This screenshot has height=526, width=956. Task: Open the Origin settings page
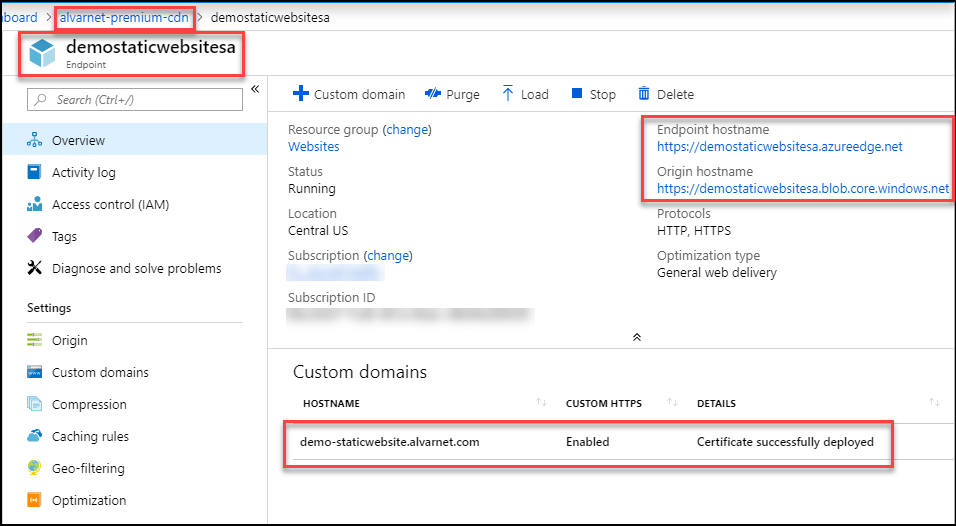134,340
